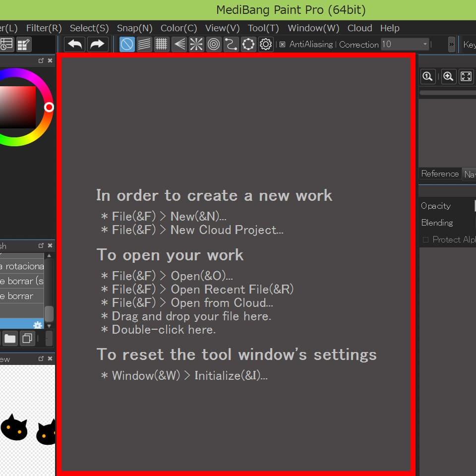Click the minus delete-brush button
476x476 pixels.
[x=49, y=338]
